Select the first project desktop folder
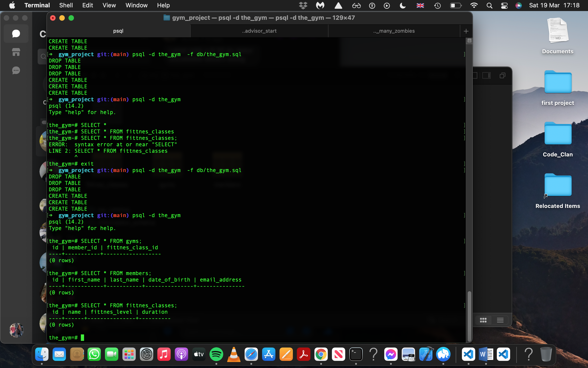The image size is (588, 368). tap(558, 88)
